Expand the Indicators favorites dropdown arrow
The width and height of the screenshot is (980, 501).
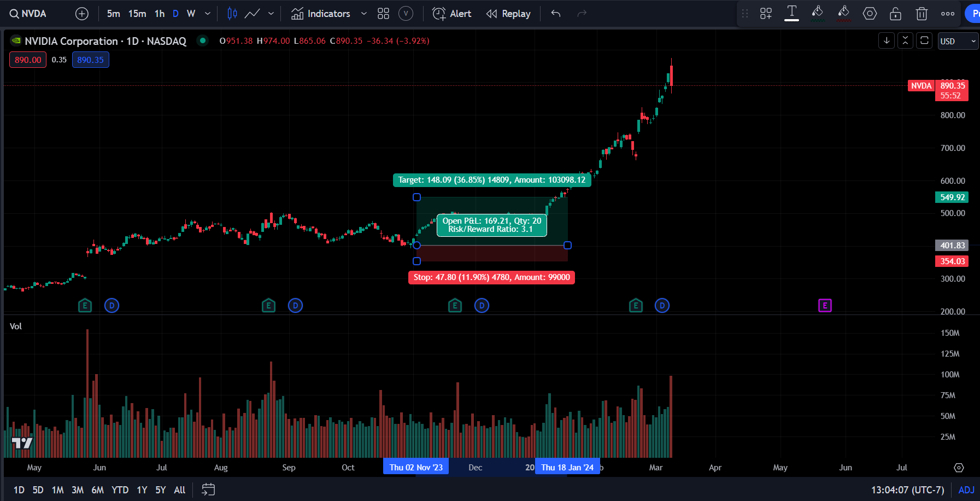[x=364, y=14]
